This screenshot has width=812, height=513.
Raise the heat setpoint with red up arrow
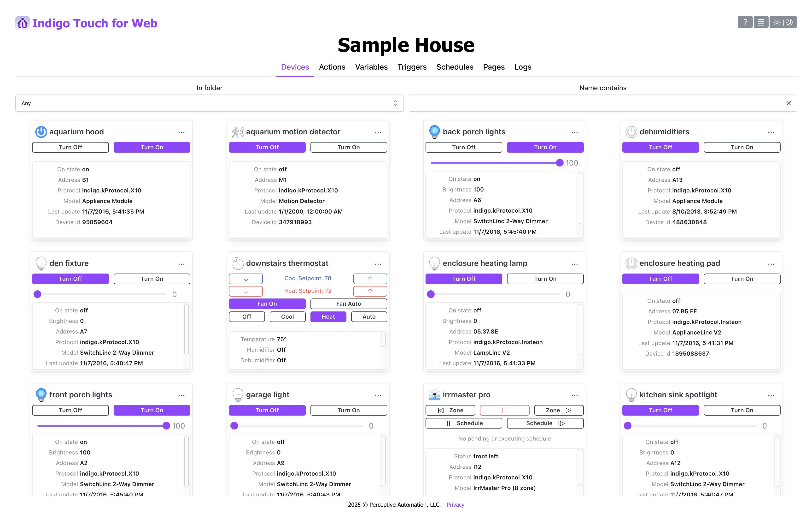[370, 291]
